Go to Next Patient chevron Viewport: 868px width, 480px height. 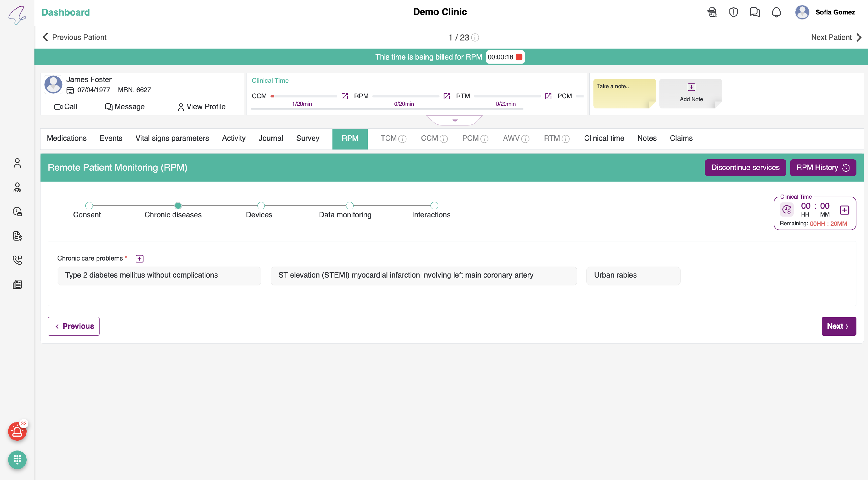(x=858, y=37)
